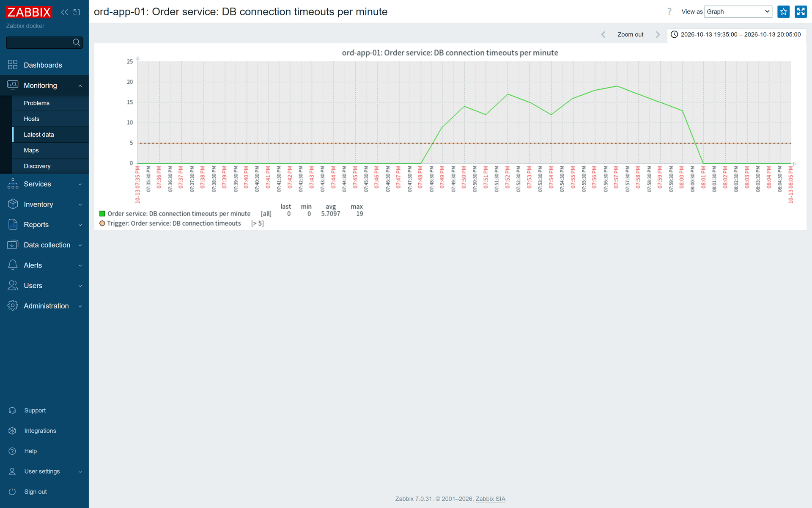
Task: Click the Zoom out button
Action: pyautogui.click(x=630, y=34)
